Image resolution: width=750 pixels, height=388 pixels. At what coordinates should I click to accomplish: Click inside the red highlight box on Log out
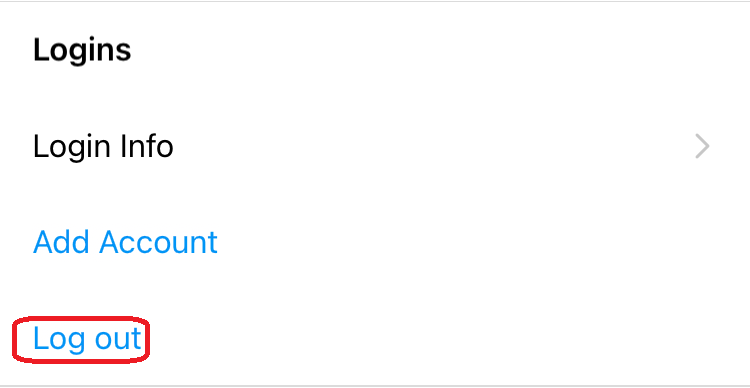[x=81, y=339]
